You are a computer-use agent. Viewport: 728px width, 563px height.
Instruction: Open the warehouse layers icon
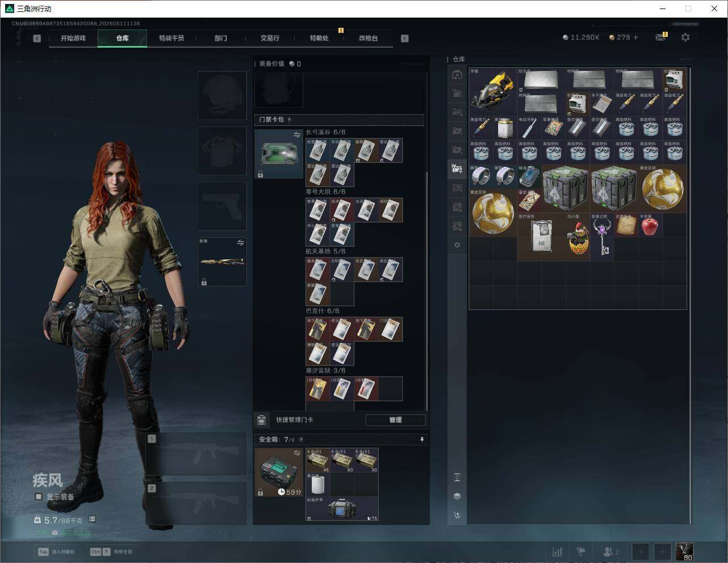457,496
